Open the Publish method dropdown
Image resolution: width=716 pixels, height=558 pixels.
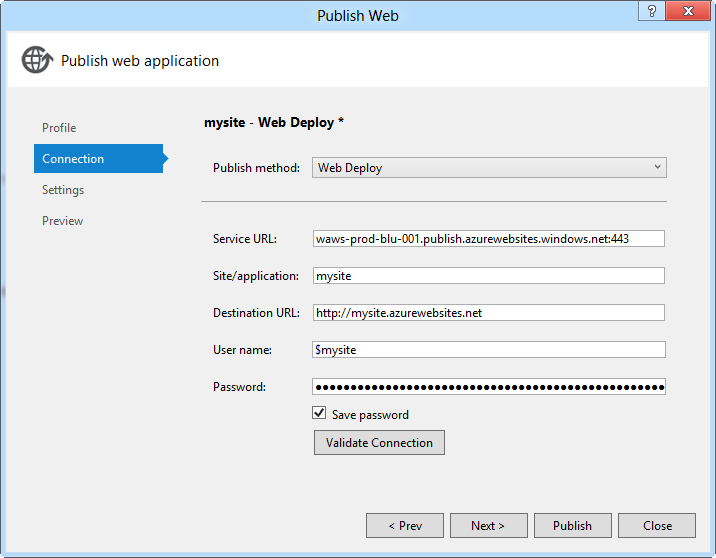(489, 168)
